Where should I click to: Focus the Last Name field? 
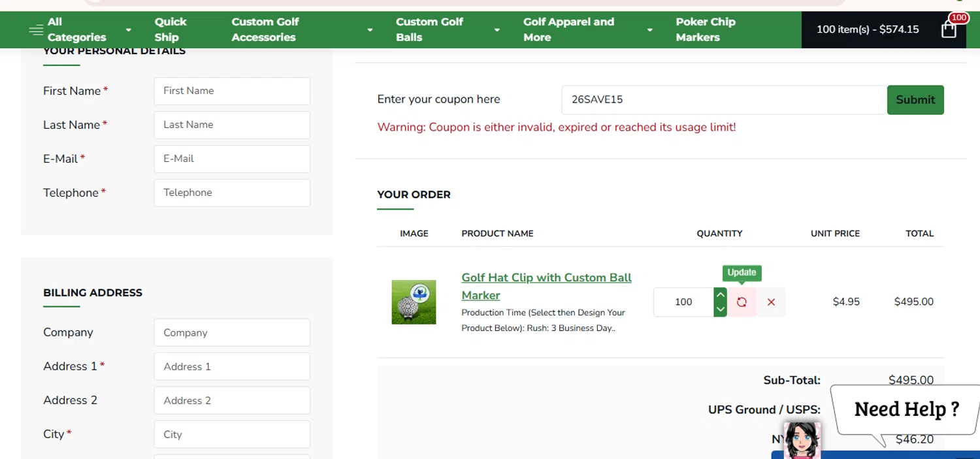[x=232, y=125]
